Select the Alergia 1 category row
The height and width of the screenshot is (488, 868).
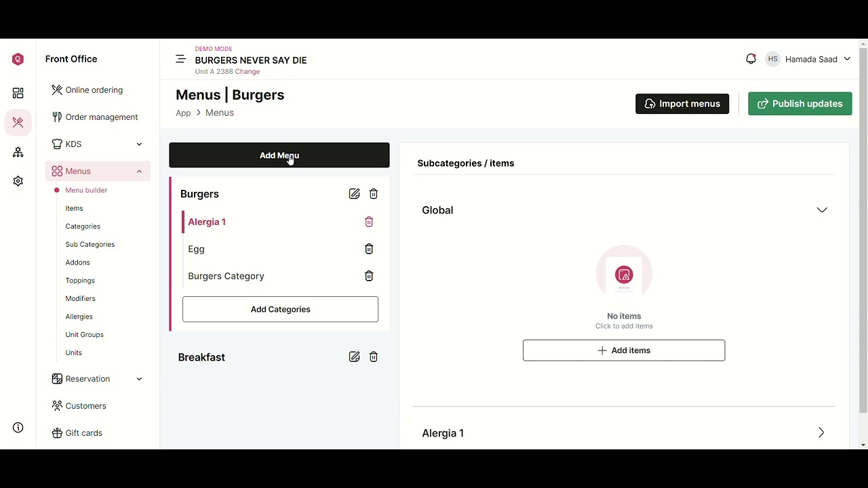pyautogui.click(x=280, y=222)
